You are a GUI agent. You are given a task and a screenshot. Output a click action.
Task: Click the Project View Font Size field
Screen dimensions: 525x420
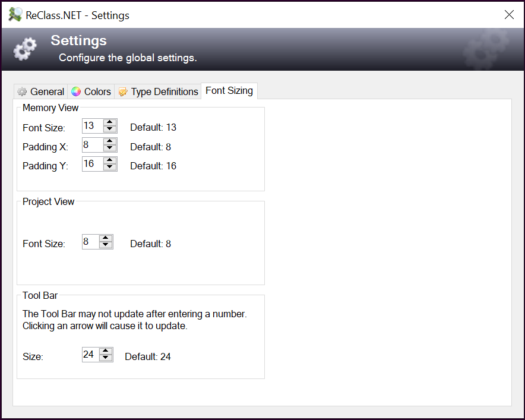click(91, 242)
